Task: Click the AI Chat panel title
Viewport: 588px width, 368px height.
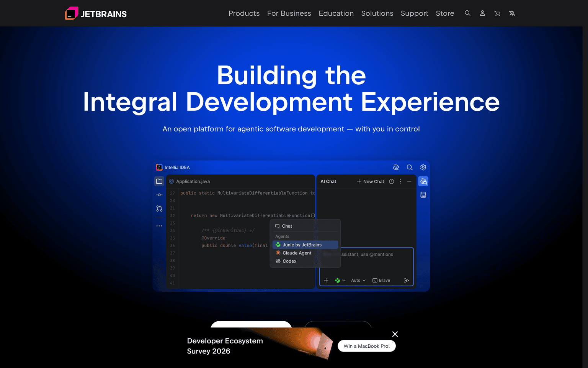Action: 328,181
